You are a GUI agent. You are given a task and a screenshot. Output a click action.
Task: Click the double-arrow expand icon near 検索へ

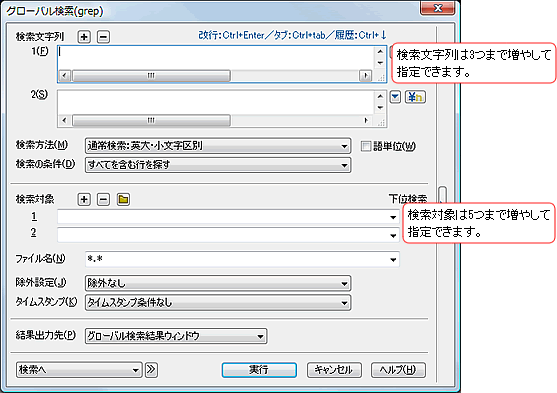click(151, 370)
